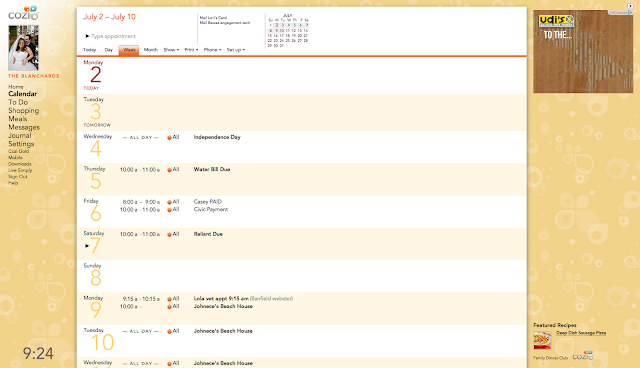Click the Type appointment input field
The image size is (640, 368).
113,36
